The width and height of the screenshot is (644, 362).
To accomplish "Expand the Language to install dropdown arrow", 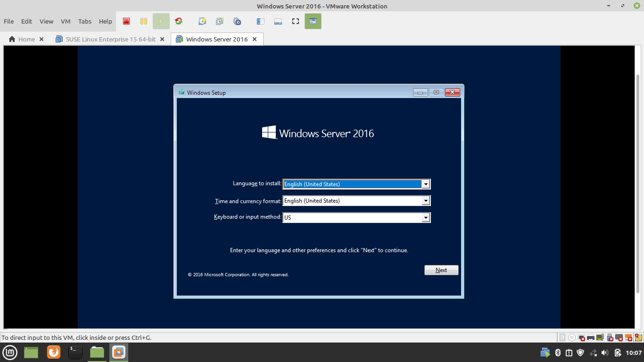I will click(426, 184).
